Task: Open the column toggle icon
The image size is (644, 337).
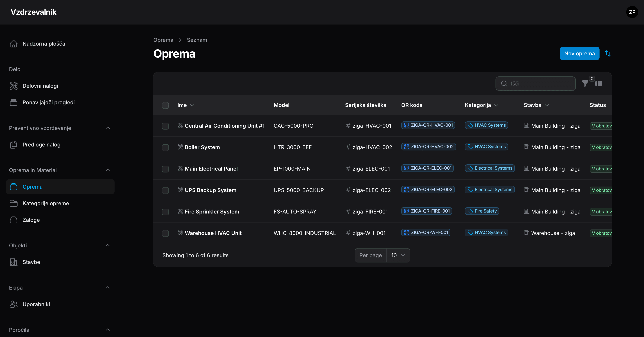Action: click(x=599, y=84)
